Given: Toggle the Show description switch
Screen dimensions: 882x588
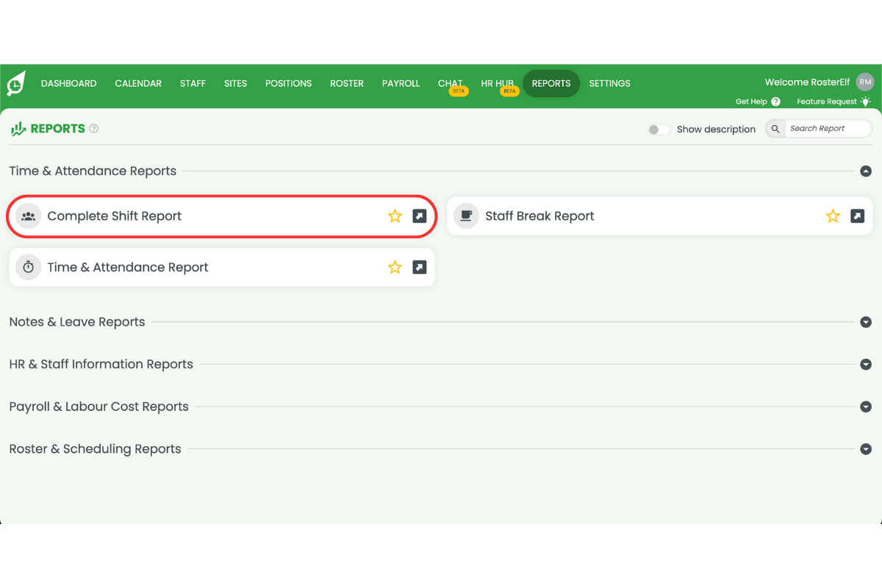Looking at the screenshot, I should pyautogui.click(x=658, y=129).
